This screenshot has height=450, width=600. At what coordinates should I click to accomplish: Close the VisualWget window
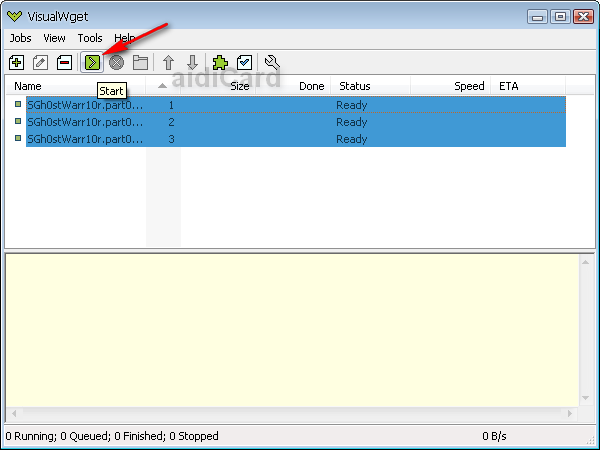point(583,17)
